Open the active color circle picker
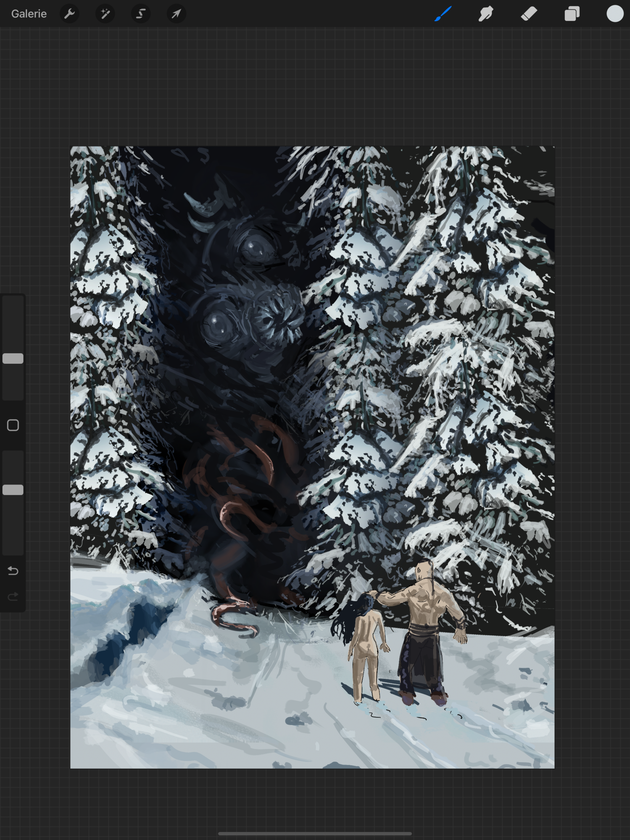 click(x=614, y=14)
